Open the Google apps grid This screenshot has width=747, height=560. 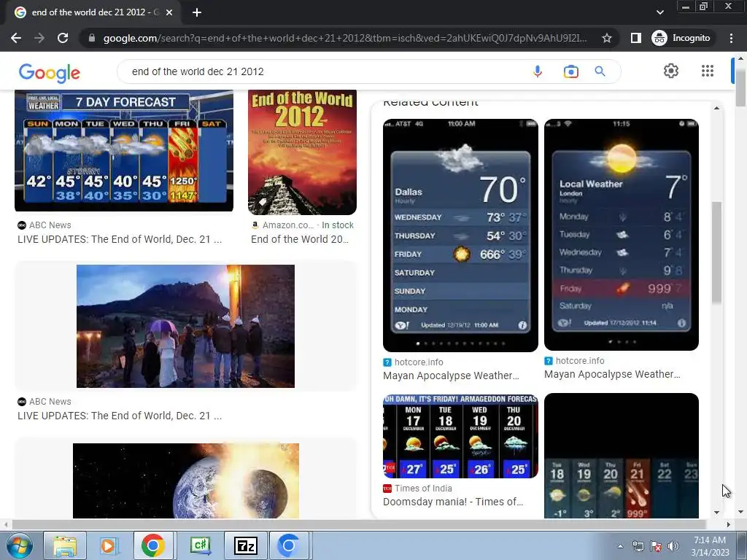(x=708, y=71)
